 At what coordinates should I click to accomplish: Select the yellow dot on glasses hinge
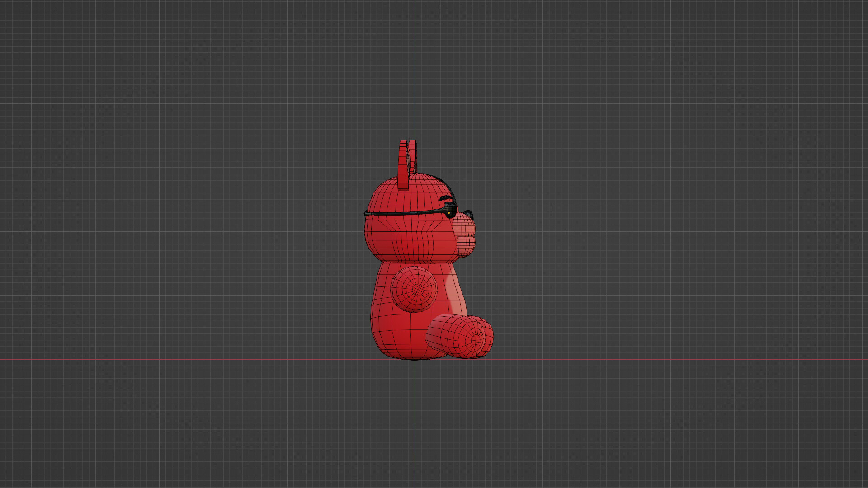coord(448,213)
